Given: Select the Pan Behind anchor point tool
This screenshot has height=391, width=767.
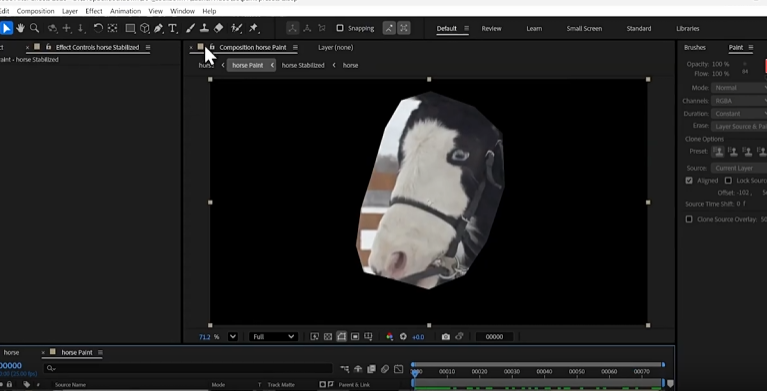Looking at the screenshot, I should [113, 28].
